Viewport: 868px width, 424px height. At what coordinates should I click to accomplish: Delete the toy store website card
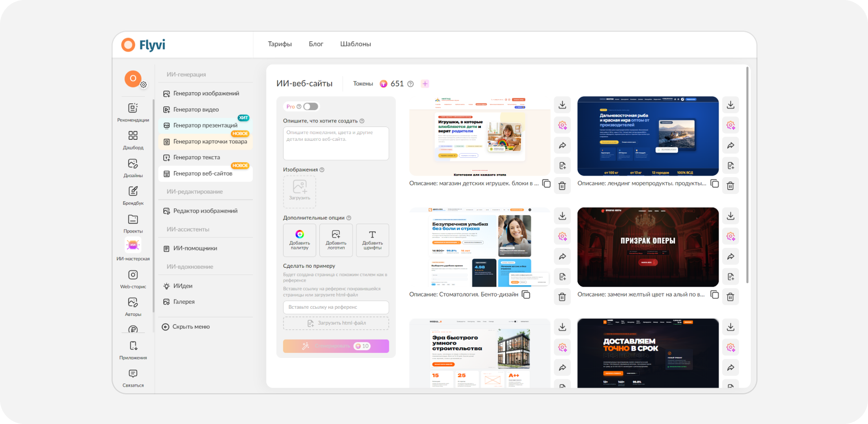[x=562, y=185]
